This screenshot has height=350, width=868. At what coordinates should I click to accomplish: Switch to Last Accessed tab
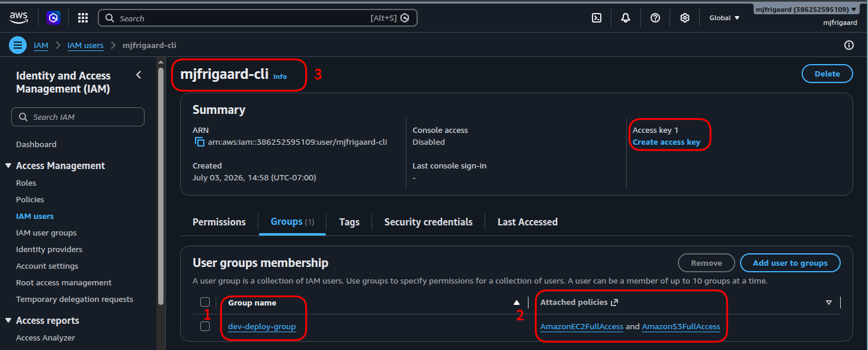click(x=527, y=222)
